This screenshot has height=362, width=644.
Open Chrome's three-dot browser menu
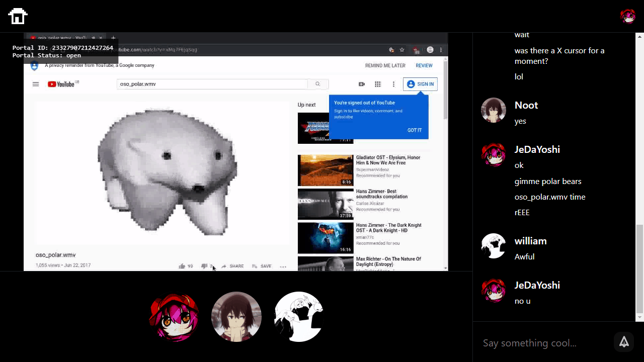tap(441, 50)
